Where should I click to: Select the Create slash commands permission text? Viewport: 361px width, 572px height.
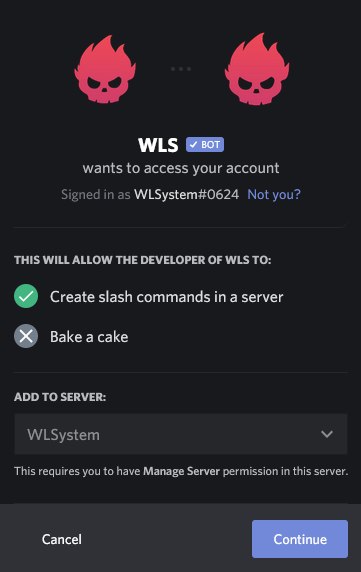pyautogui.click(x=167, y=297)
